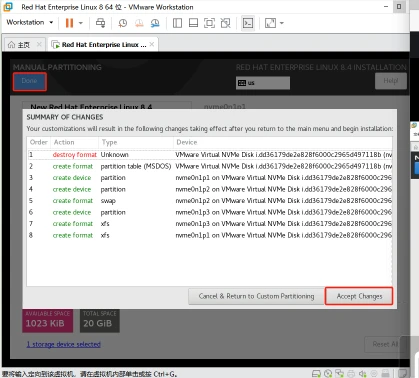Viewport: 419px width, 378px height.
Task: Click the printer status bar icon
Action: pyautogui.click(x=351, y=374)
